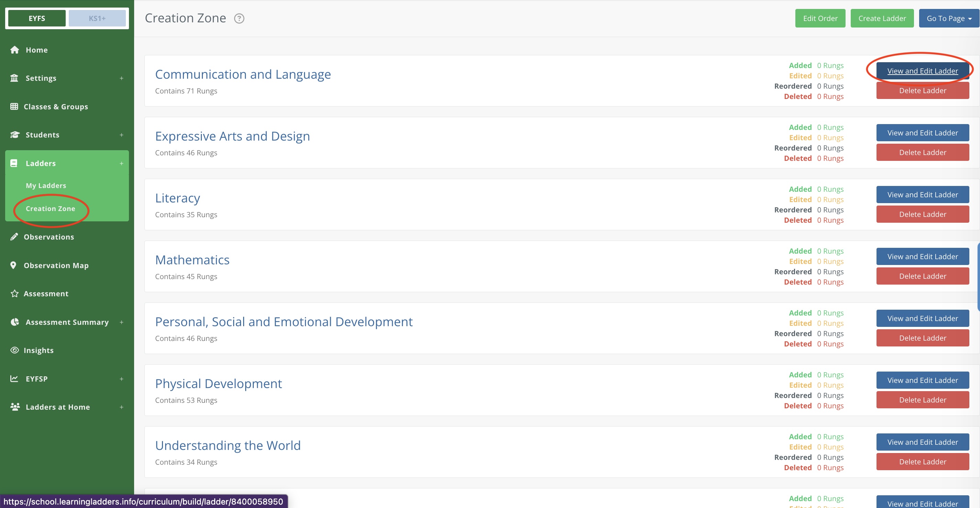This screenshot has height=508, width=980.
Task: Click the Students graduation cap icon
Action: tap(14, 135)
